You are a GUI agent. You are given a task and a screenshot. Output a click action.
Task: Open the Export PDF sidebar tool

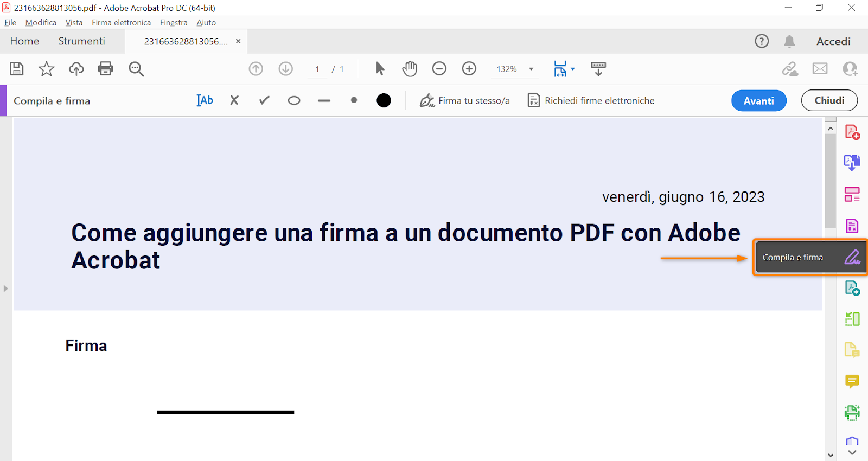pyautogui.click(x=852, y=163)
